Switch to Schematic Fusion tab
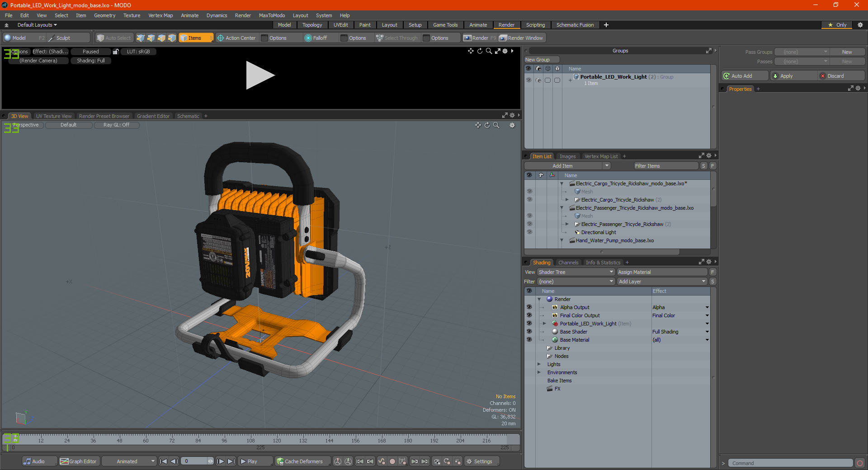868x470 pixels. coord(575,25)
